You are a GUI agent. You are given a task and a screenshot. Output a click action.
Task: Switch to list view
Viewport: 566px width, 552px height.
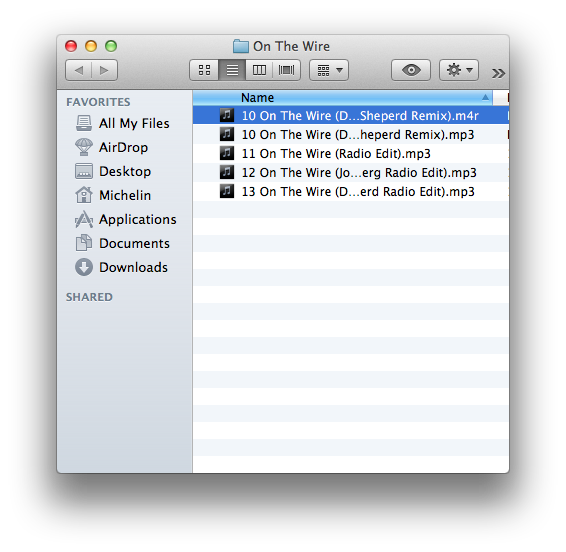tap(232, 70)
